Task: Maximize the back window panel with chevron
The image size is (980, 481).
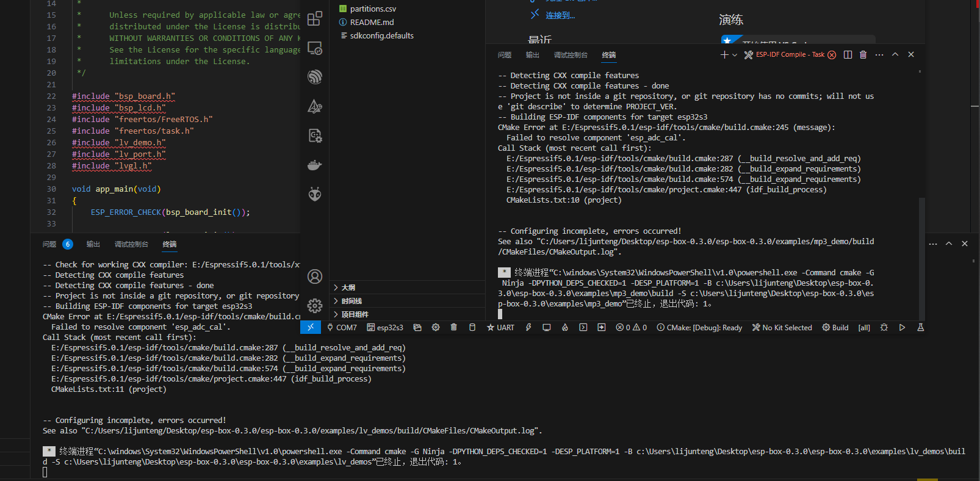Action: [949, 244]
